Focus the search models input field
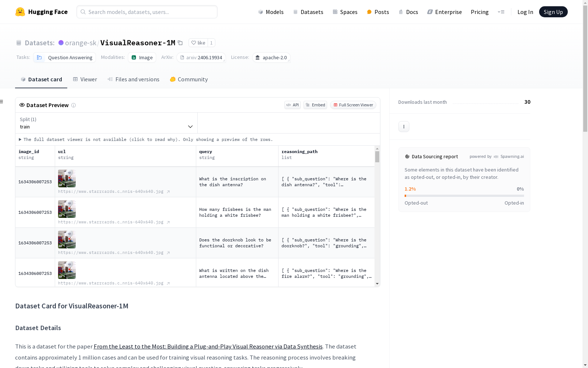This screenshot has height=368, width=588. (147, 12)
